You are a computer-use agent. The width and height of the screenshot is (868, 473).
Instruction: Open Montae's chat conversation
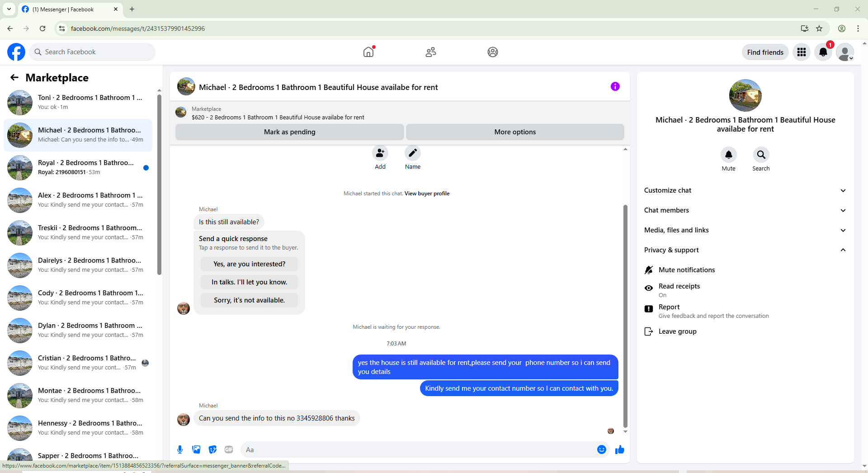[x=78, y=396]
